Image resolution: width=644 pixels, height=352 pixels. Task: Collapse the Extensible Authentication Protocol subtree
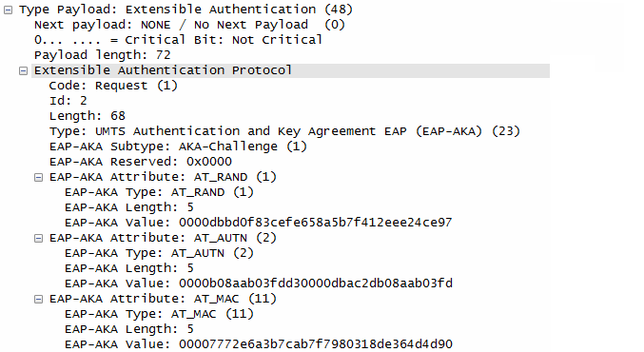[x=23, y=71]
